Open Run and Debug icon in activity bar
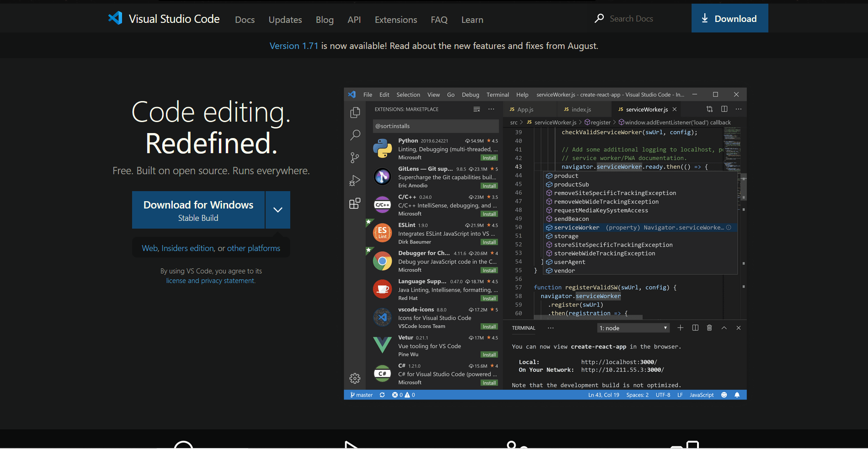The width and height of the screenshot is (868, 449). pyautogui.click(x=355, y=181)
